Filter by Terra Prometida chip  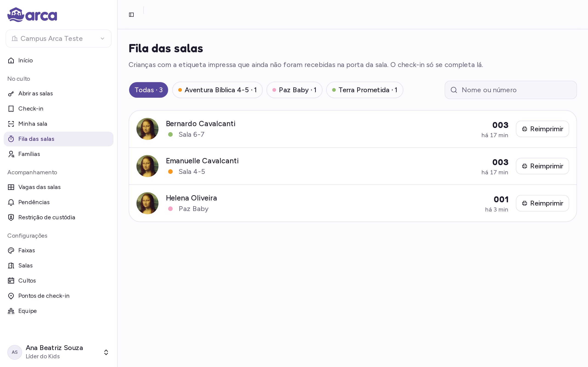[x=365, y=90]
